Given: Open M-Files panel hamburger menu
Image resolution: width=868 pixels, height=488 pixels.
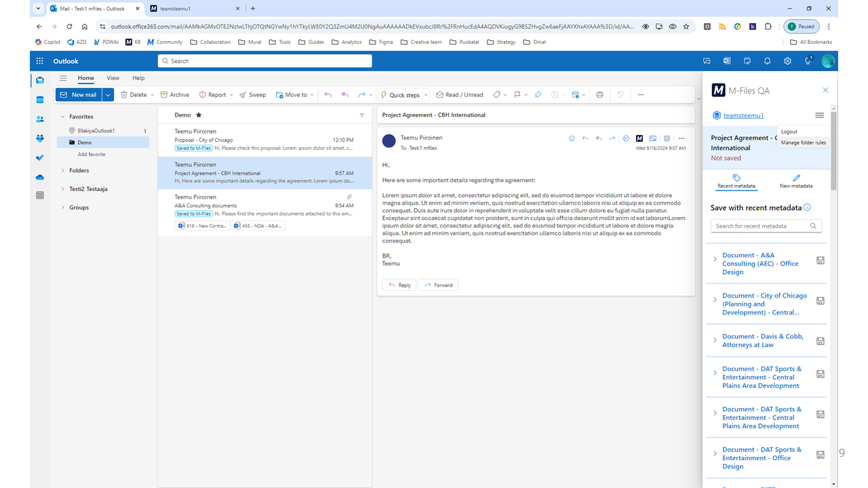Looking at the screenshot, I should coord(820,115).
